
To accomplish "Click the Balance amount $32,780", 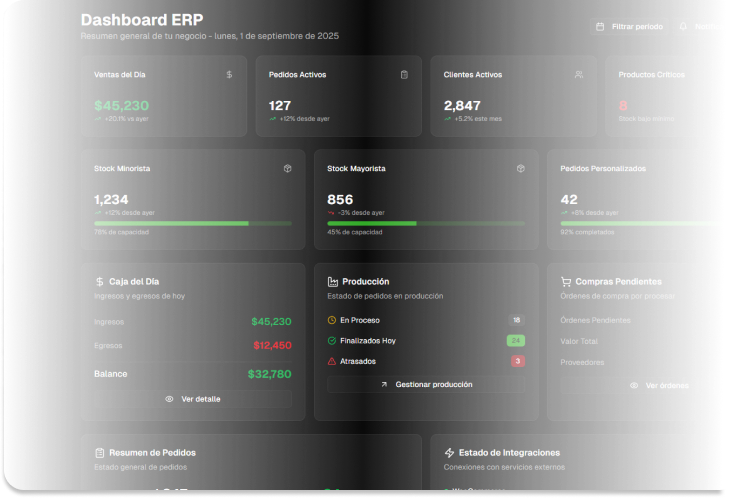I will [270, 374].
